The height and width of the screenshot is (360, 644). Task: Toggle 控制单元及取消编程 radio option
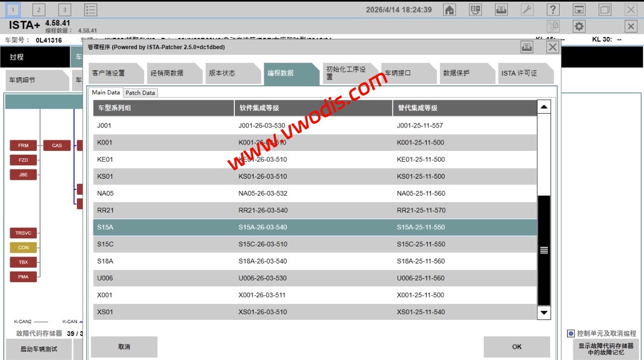coord(571,333)
